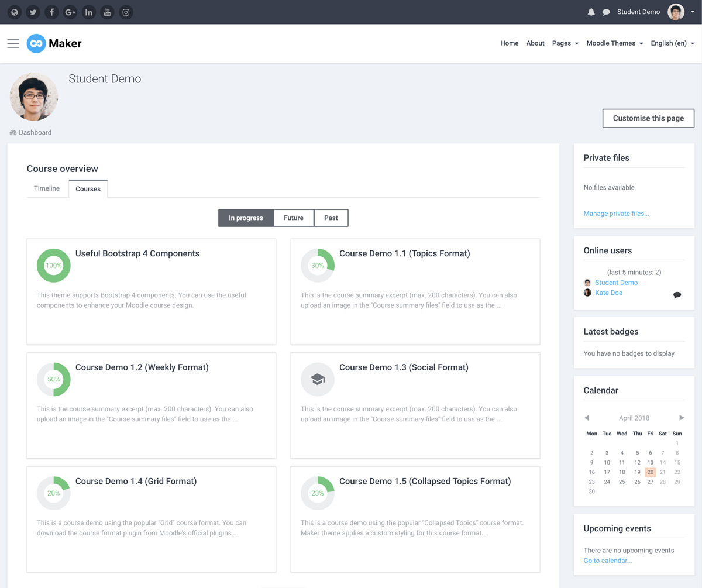Click the Instagram icon

click(126, 12)
